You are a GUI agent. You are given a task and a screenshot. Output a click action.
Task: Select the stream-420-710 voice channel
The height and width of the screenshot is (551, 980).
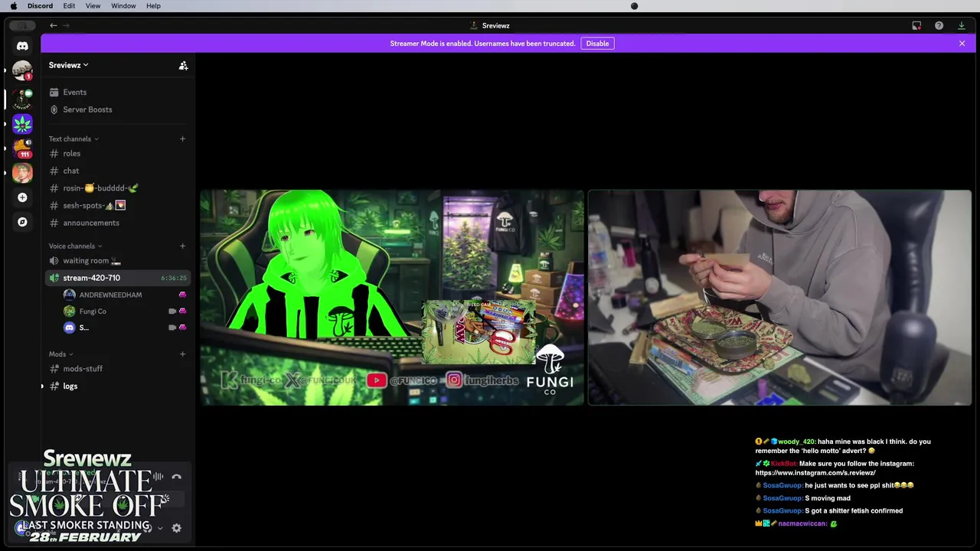[116, 278]
